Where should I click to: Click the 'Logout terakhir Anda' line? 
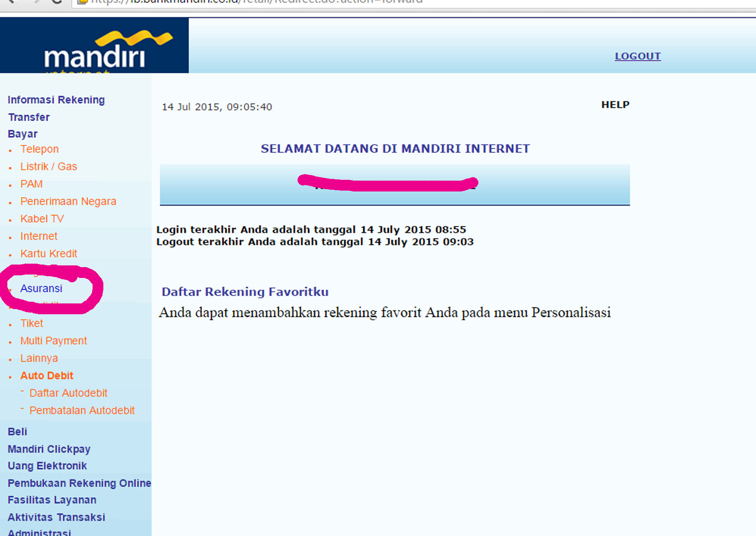click(315, 242)
